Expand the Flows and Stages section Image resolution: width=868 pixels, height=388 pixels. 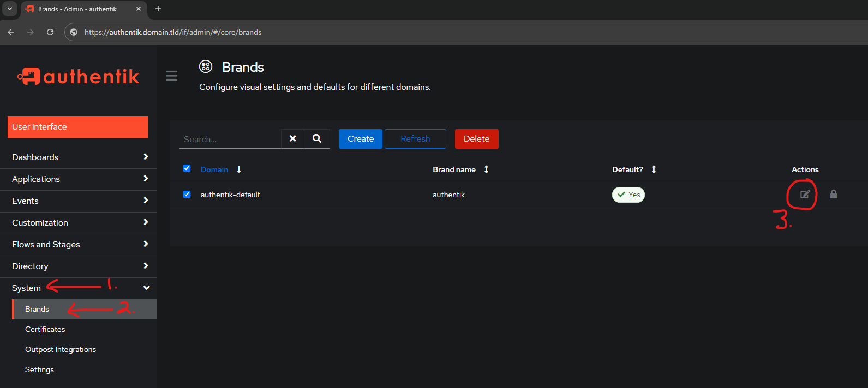[x=79, y=244]
